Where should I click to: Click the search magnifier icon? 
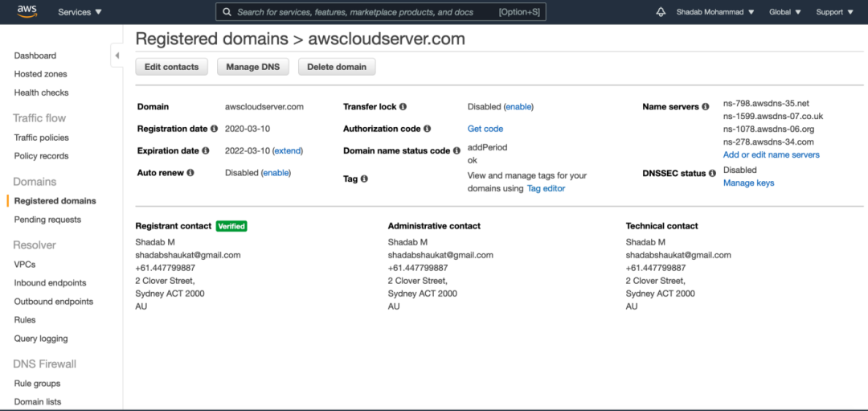click(227, 11)
